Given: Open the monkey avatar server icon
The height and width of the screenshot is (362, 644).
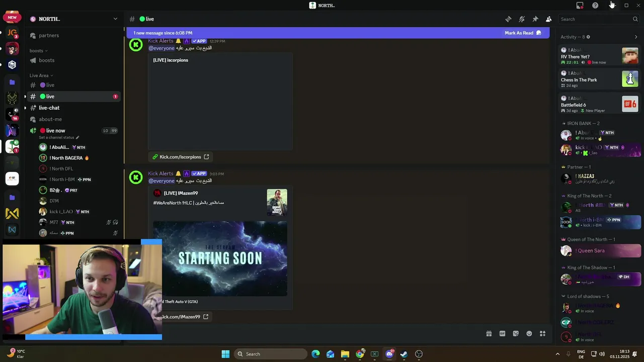Looking at the screenshot, I should click(x=12, y=49).
